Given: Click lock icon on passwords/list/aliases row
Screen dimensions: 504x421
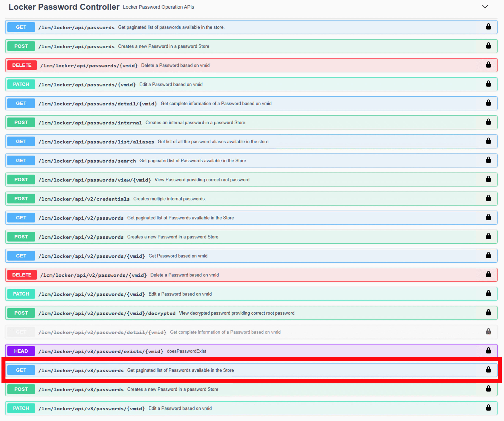Looking at the screenshot, I should tap(488, 141).
